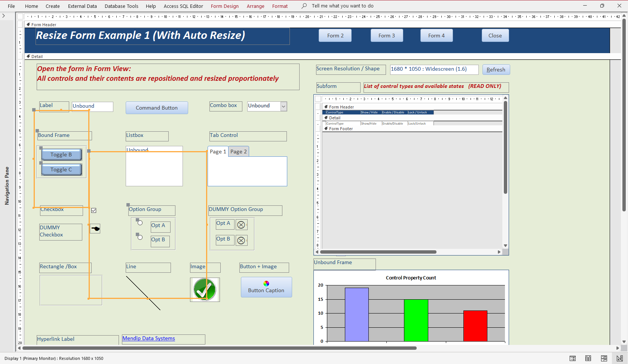
Task: Click the Tell me what you want field
Action: coord(343,6)
